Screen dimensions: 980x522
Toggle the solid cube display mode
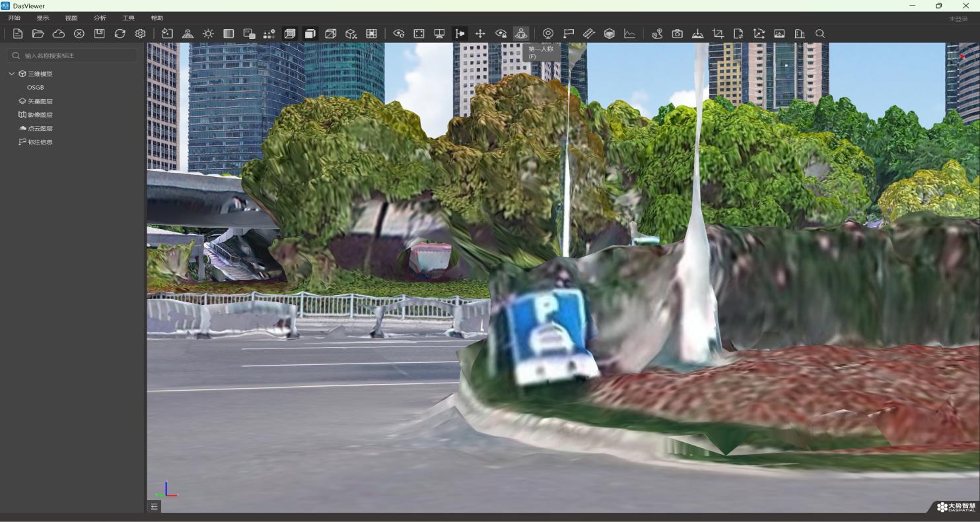(310, 34)
